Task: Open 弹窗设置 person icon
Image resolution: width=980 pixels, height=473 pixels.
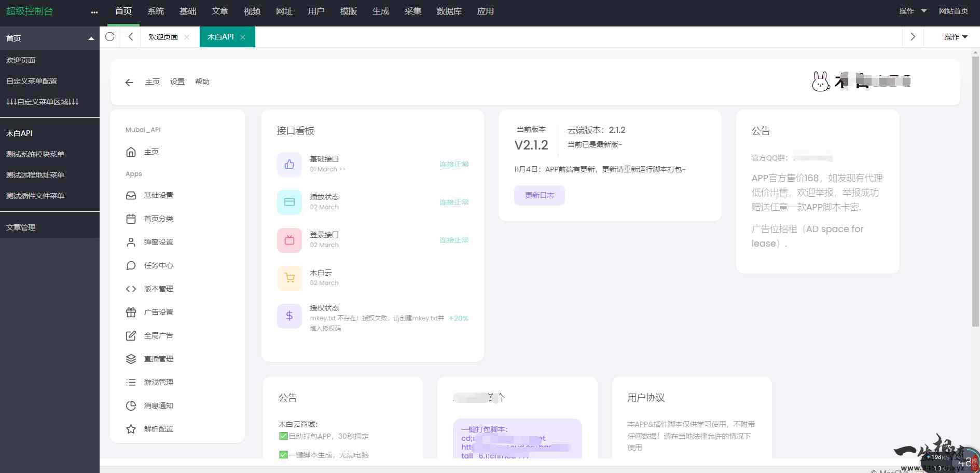Action: click(x=131, y=241)
